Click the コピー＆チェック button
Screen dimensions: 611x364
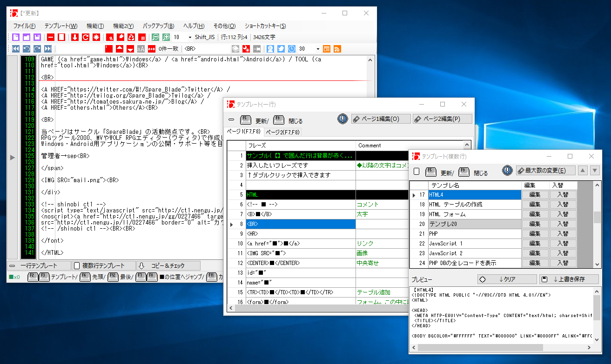click(x=168, y=265)
